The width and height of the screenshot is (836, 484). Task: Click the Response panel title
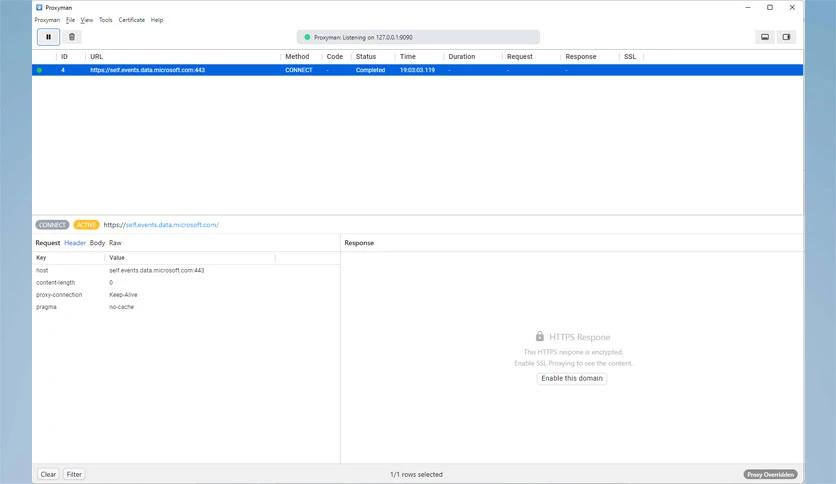[x=359, y=243]
